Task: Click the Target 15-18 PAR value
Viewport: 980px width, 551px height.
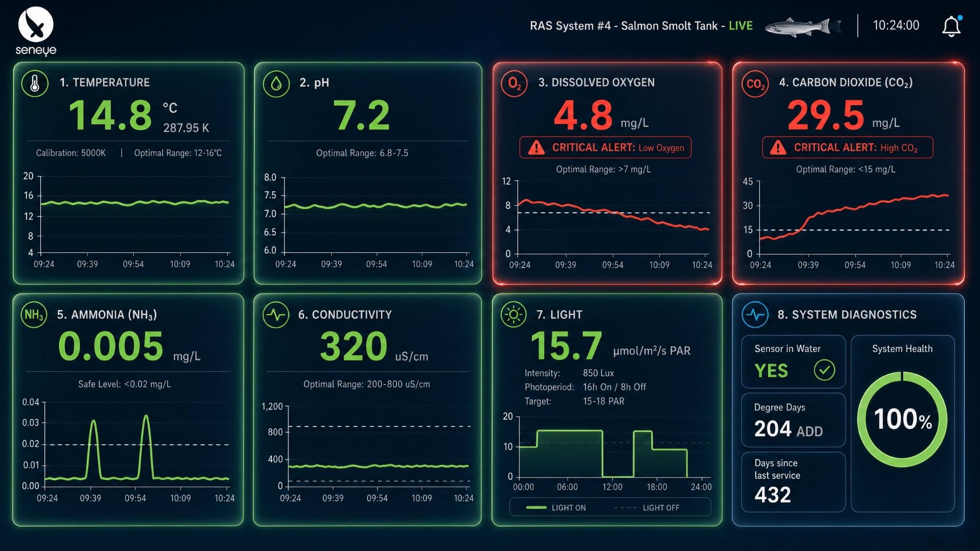Action: coord(603,401)
